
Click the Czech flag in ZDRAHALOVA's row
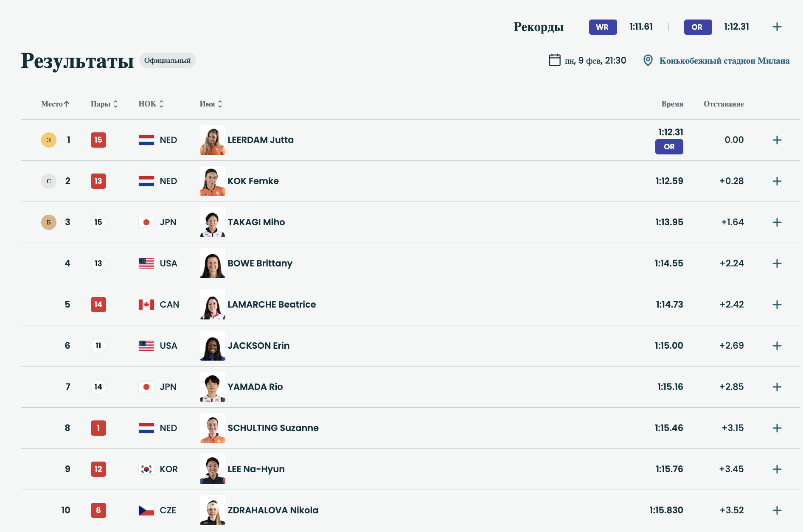[x=146, y=510]
